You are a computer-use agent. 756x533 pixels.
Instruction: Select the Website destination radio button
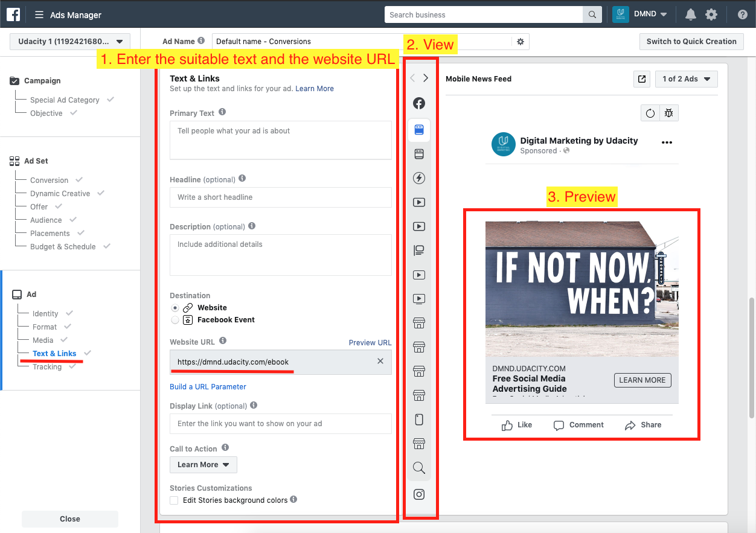(175, 308)
